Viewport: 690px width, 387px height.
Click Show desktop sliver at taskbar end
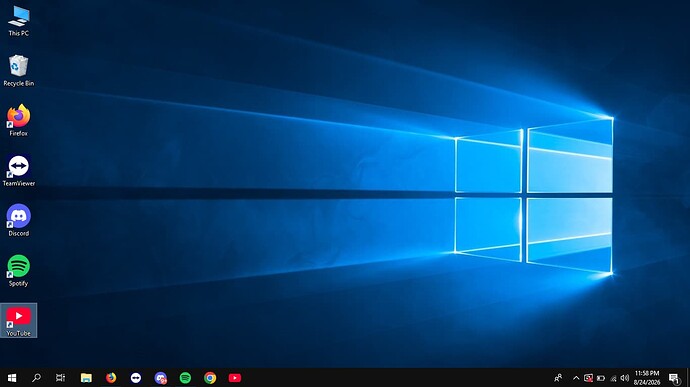688,378
